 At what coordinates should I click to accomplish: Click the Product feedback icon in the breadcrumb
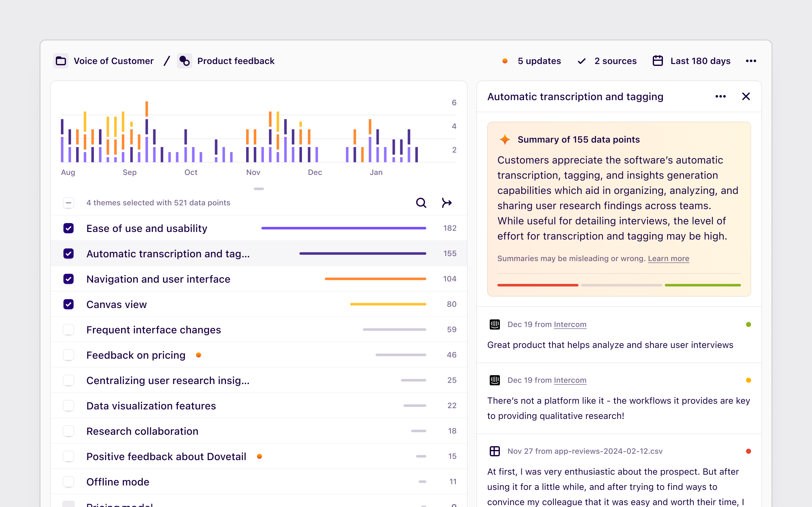click(x=185, y=61)
